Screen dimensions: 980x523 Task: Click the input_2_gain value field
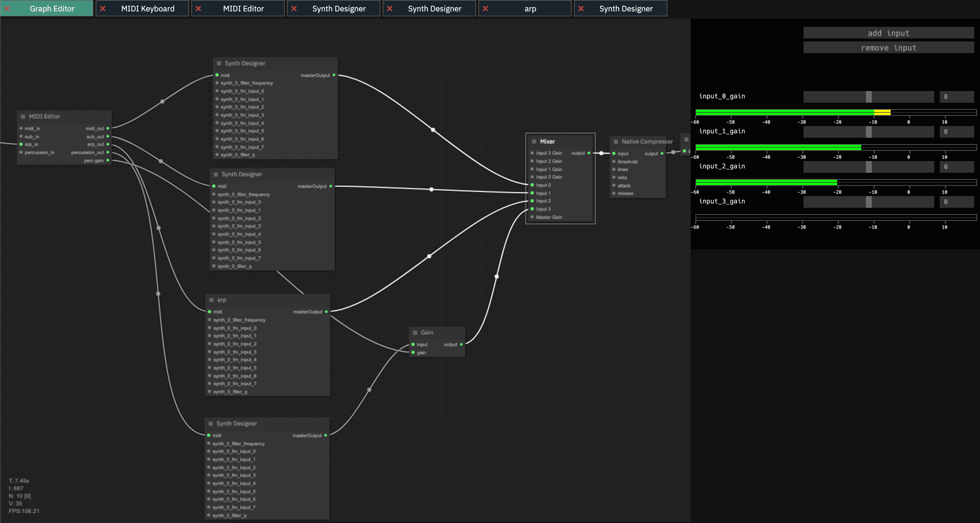point(956,167)
